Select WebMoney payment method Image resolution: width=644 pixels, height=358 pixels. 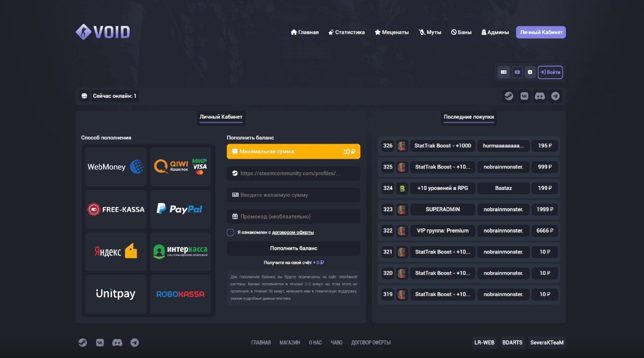tap(116, 167)
